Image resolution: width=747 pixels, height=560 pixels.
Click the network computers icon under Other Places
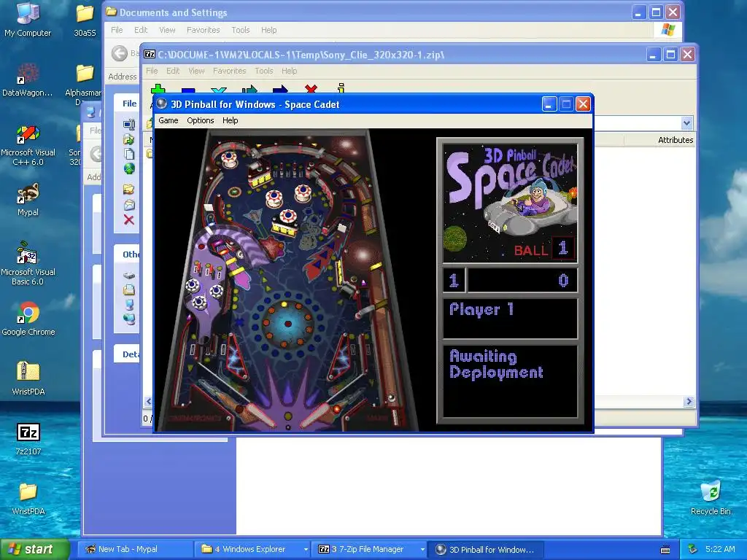point(128,319)
